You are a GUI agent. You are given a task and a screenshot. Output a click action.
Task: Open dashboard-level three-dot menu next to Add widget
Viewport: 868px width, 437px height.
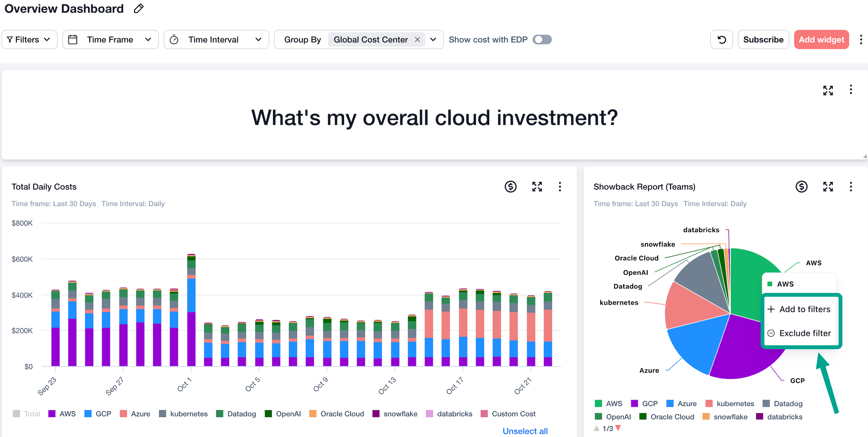(x=861, y=40)
